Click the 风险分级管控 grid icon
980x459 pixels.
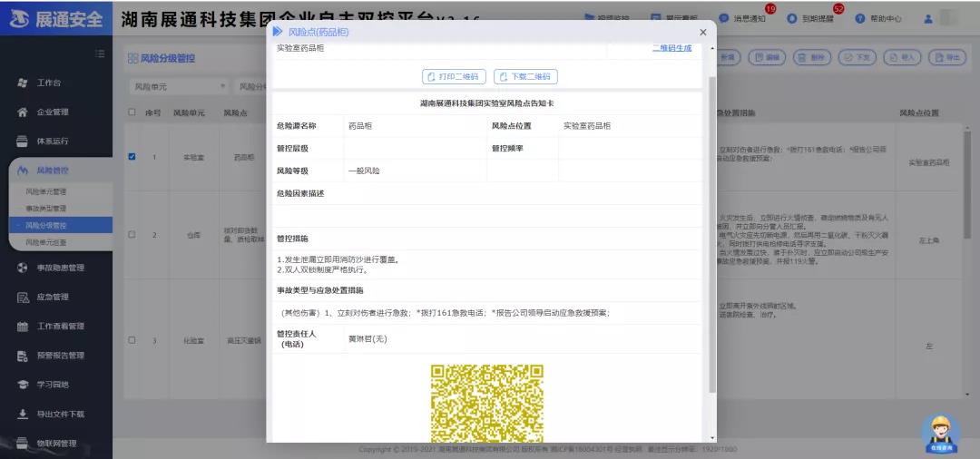132,58
